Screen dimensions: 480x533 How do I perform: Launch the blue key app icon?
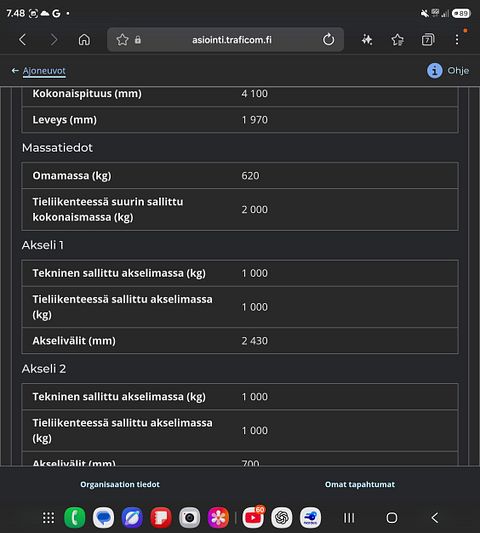[310, 518]
